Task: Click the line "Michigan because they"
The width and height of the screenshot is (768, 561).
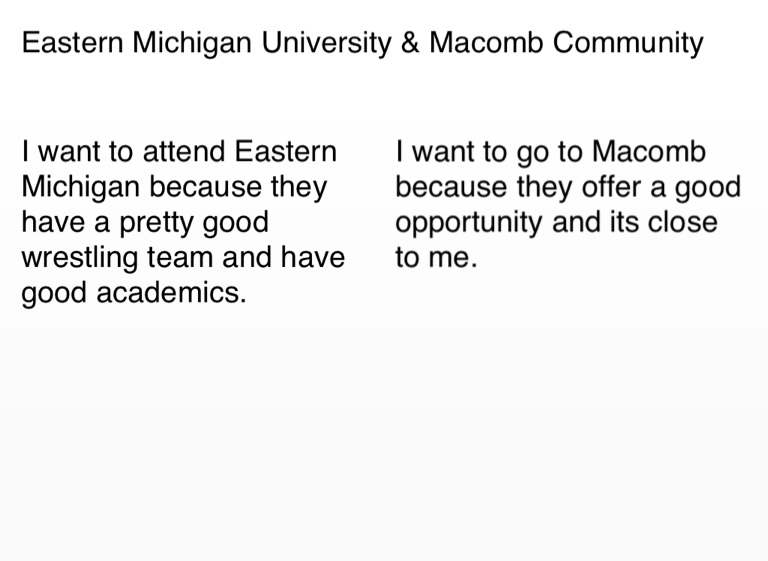Action: coord(174,188)
